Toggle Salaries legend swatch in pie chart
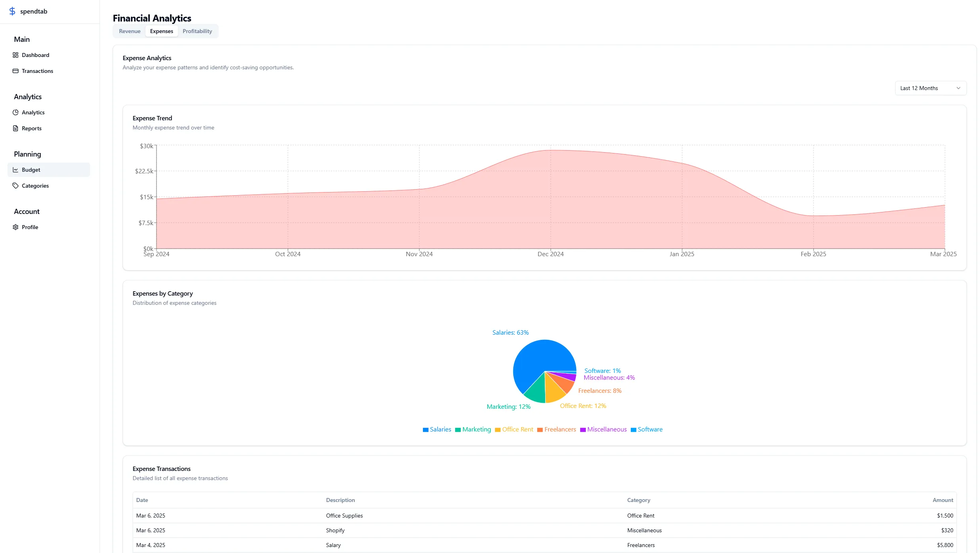 [x=425, y=429]
